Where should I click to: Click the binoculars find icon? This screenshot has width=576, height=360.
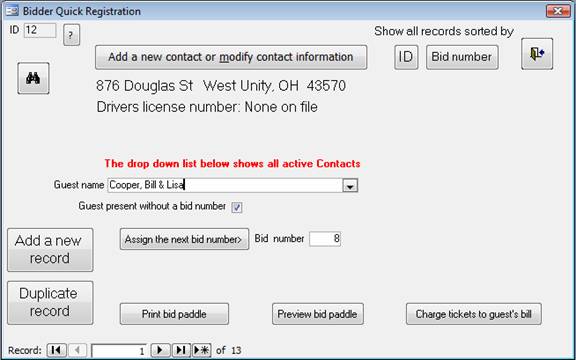pyautogui.click(x=33, y=78)
